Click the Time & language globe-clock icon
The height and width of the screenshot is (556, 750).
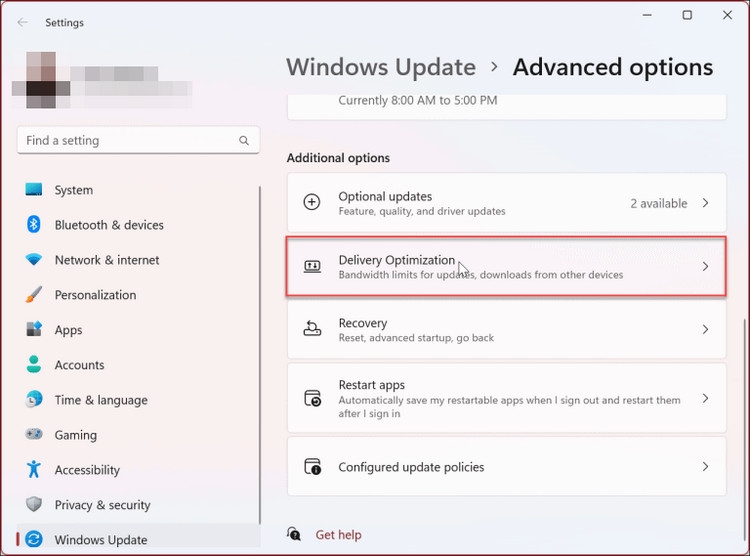(33, 399)
